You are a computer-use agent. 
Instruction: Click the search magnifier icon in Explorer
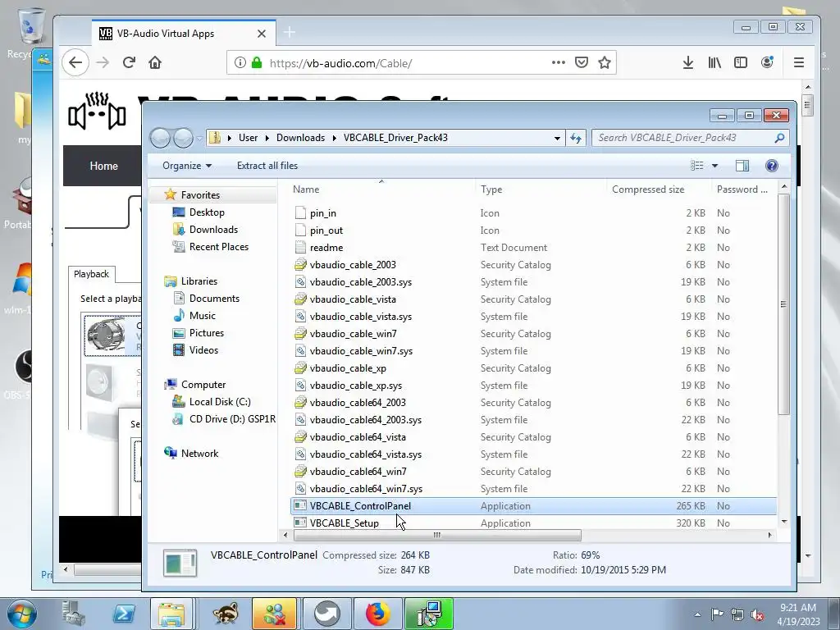coord(779,138)
